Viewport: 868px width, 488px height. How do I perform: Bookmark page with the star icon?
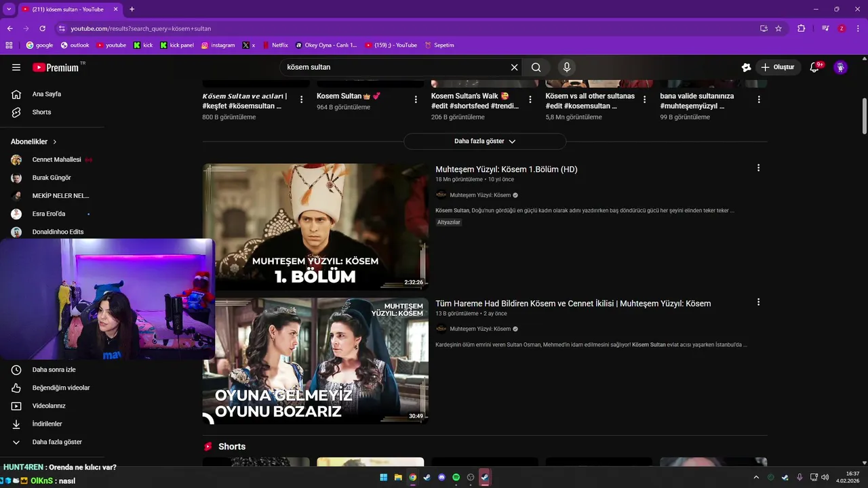pos(778,28)
